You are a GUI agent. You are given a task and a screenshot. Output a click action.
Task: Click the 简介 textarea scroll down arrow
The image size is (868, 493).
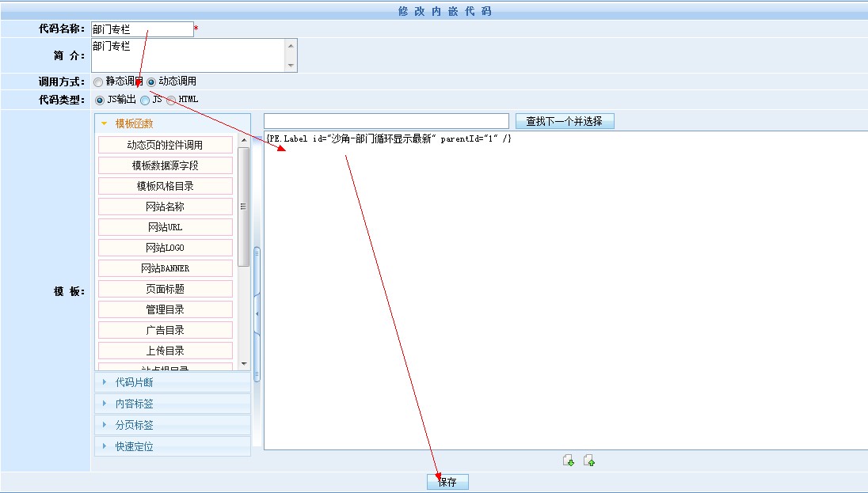[291, 66]
